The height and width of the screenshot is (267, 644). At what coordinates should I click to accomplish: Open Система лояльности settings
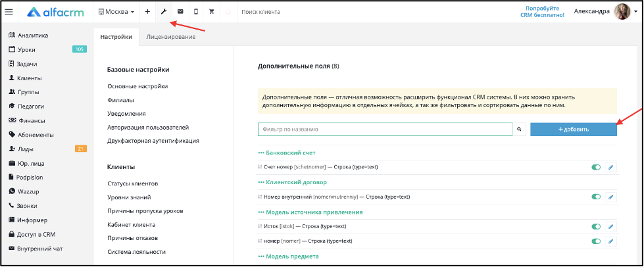pyautogui.click(x=136, y=252)
